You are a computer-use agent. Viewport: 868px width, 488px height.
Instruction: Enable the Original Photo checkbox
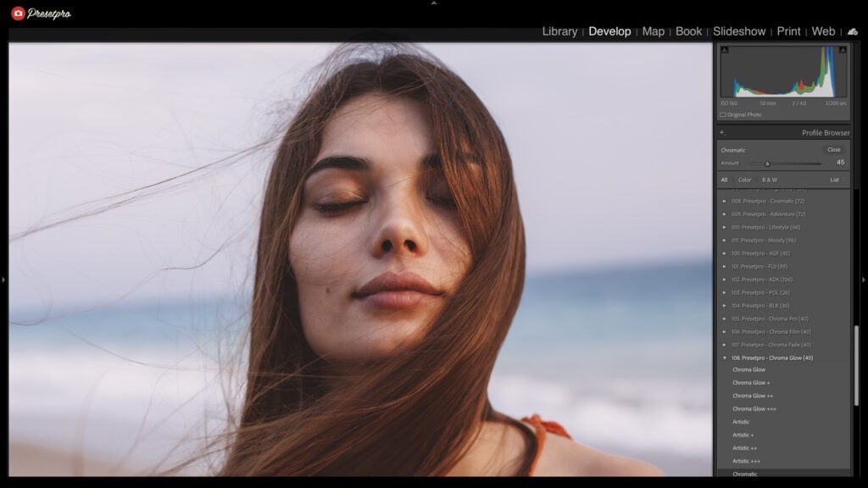723,114
